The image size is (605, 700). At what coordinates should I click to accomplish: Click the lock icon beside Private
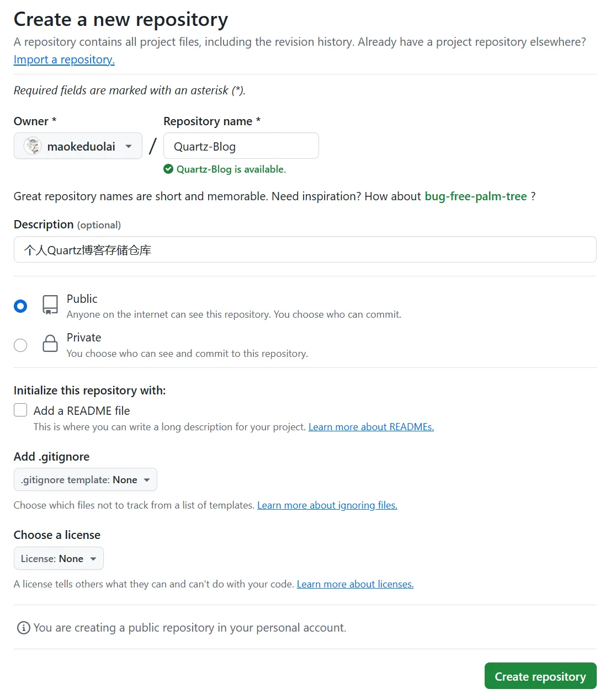50,344
